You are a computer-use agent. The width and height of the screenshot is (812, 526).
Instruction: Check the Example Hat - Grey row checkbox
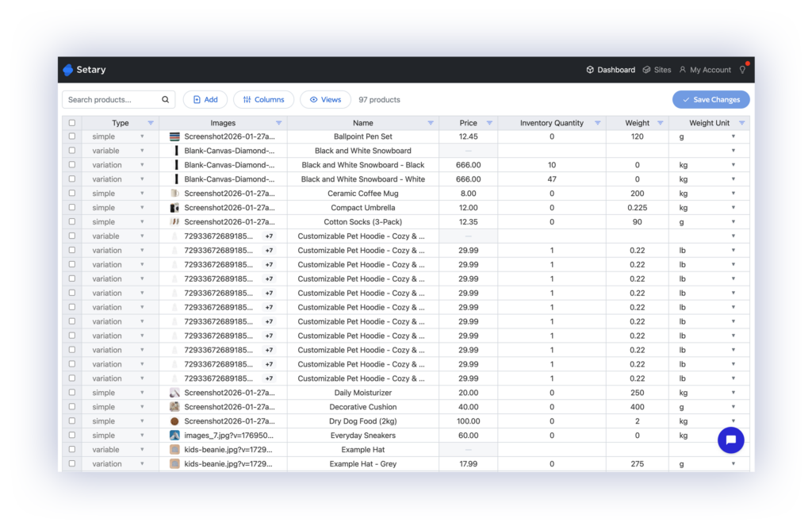tap(72, 464)
